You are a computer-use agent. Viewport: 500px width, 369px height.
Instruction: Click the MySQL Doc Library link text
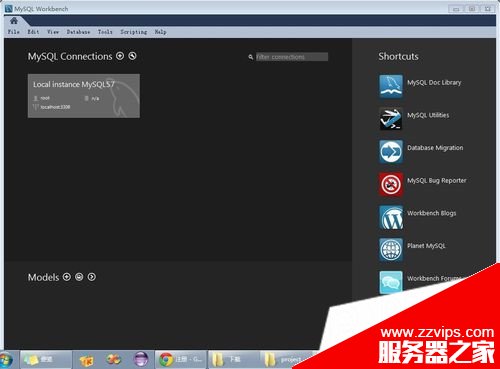click(434, 82)
